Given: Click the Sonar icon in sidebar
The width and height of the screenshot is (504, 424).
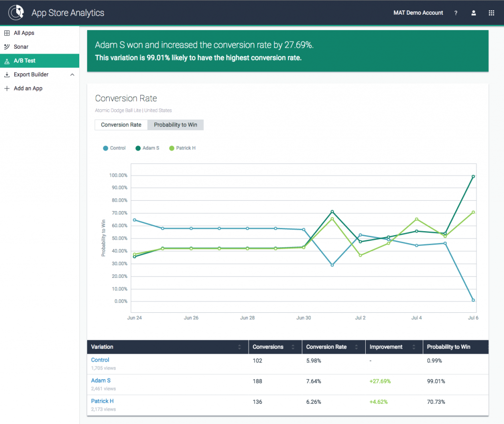Looking at the screenshot, I should 7,47.
